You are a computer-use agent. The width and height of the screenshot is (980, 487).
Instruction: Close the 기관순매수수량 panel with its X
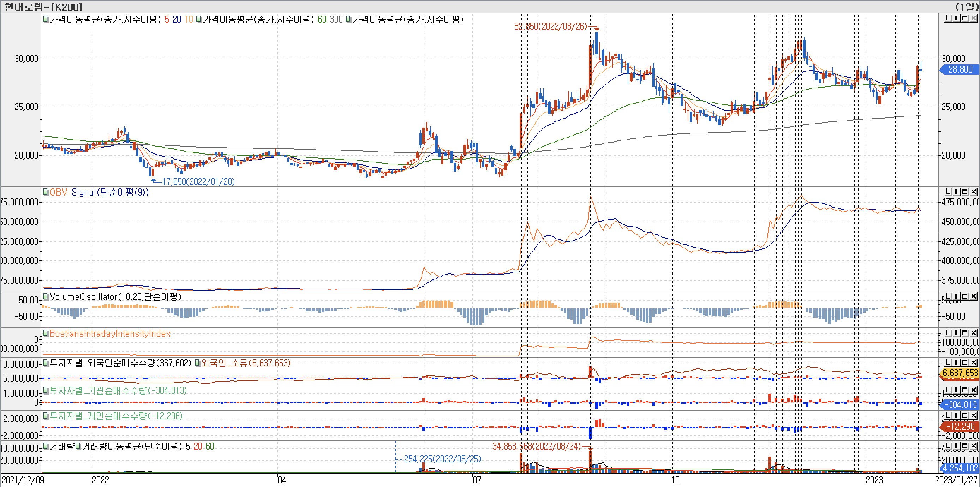[974, 390]
